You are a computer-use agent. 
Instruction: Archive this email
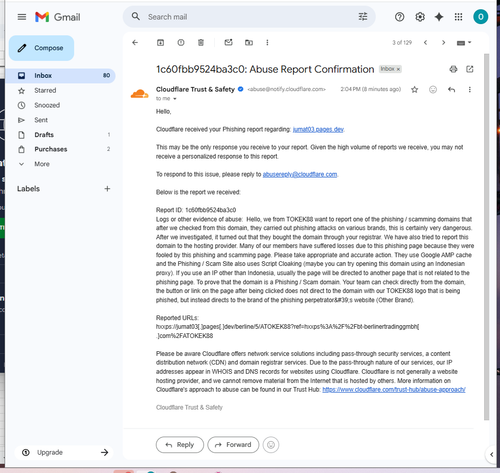[x=160, y=42]
